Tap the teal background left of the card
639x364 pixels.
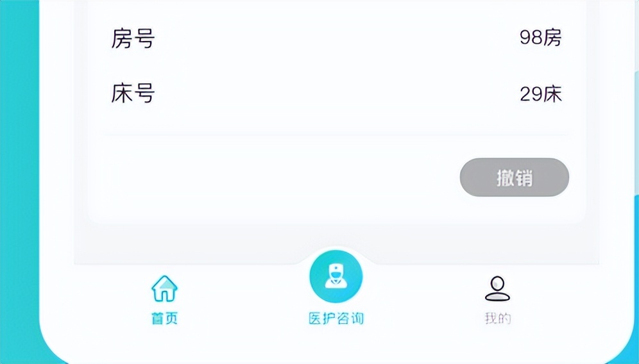coord(18,160)
